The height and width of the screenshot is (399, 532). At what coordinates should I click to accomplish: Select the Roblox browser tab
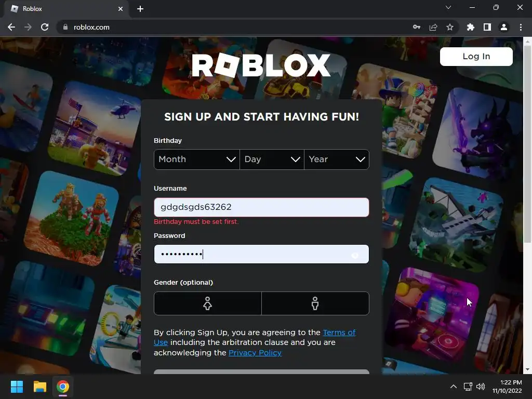66,9
